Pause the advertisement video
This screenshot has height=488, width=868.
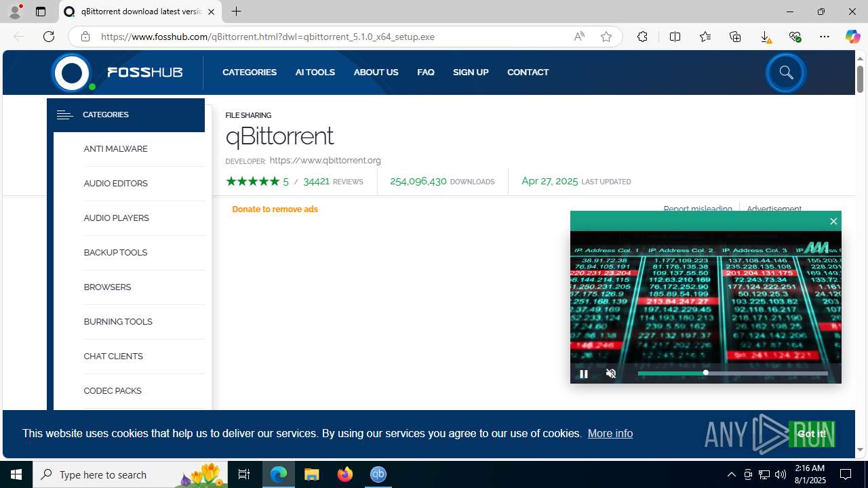pos(583,373)
